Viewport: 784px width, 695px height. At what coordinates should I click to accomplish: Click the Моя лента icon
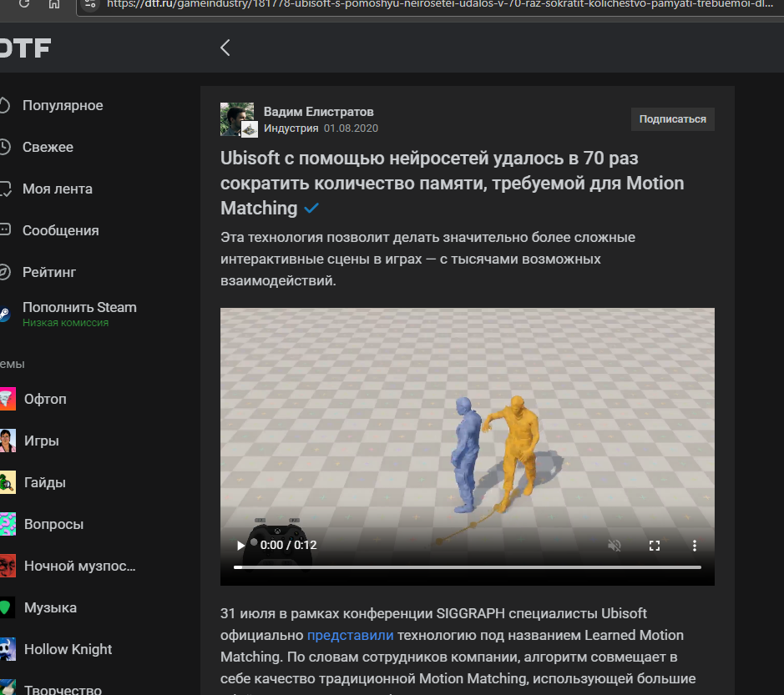tap(4, 189)
